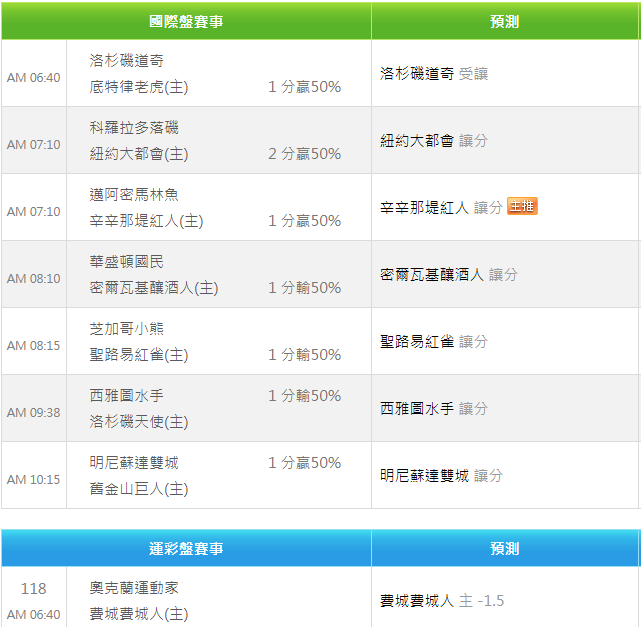Screen dimensions: 641x627
Task: Select team 洛杉磯道奇 in the AM 06:40 game
Action: click(127, 60)
